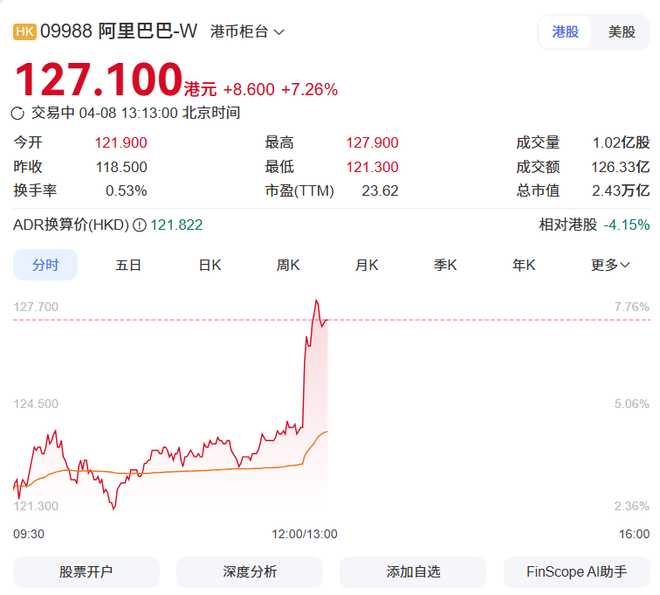Click the 股票开户 button
The height and width of the screenshot is (595, 660).
(x=86, y=572)
